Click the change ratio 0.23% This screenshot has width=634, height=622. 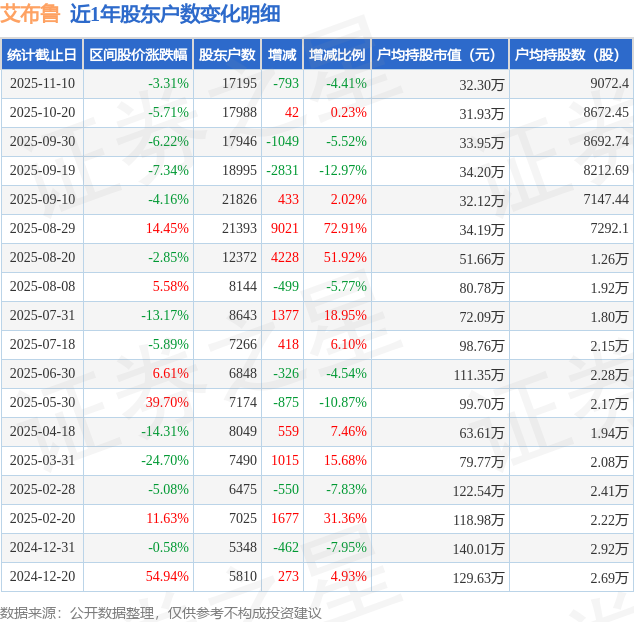coord(349,112)
